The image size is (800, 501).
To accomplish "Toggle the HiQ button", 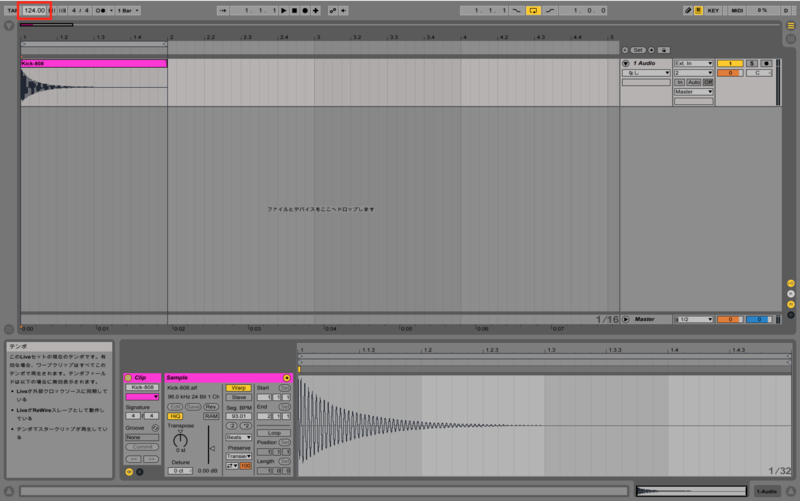I will tap(175, 416).
